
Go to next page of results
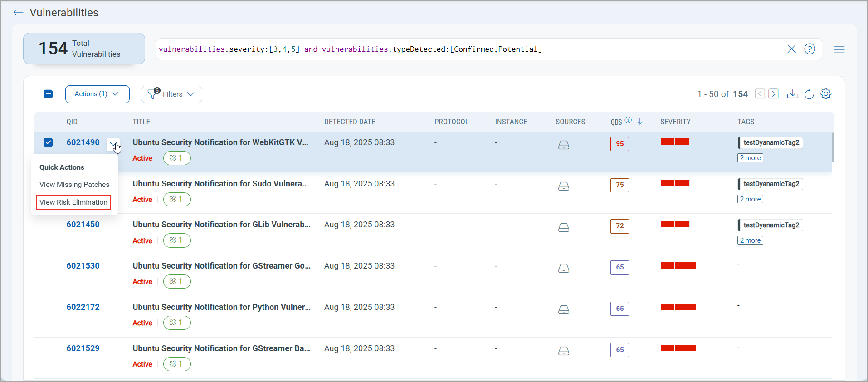(x=774, y=94)
